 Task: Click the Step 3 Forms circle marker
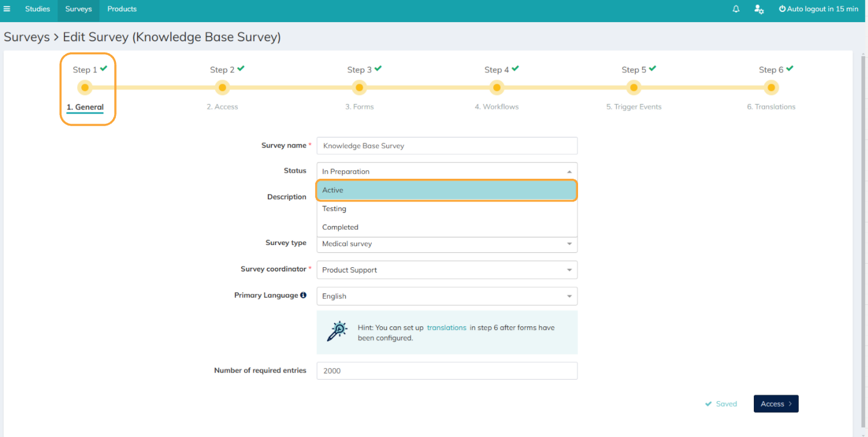359,88
